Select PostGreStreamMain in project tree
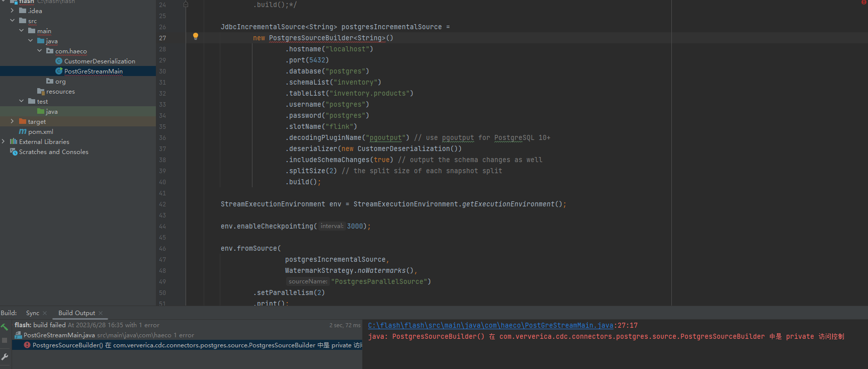This screenshot has height=369, width=868. coord(94,71)
